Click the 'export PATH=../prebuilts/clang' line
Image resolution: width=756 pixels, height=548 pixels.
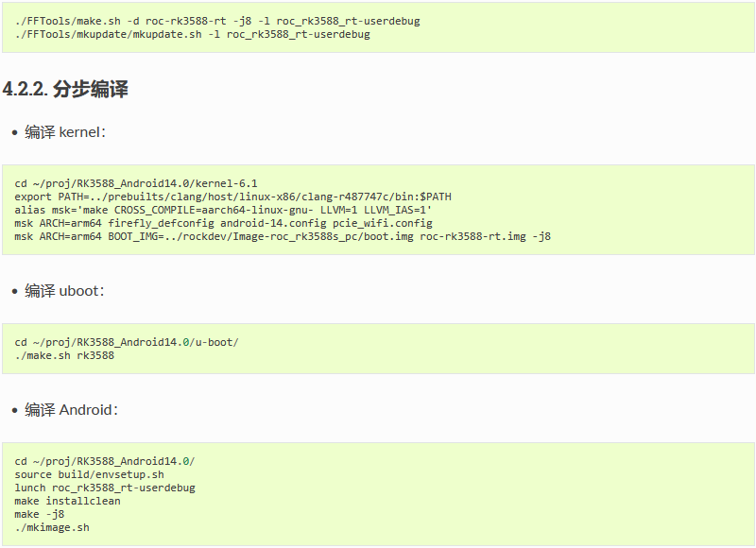232,197
